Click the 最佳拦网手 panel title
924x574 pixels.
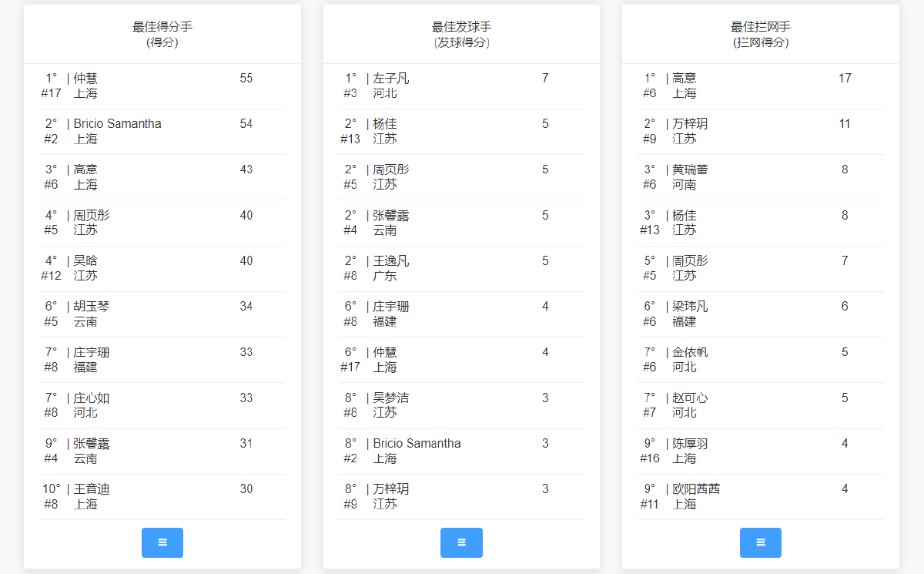(x=760, y=27)
